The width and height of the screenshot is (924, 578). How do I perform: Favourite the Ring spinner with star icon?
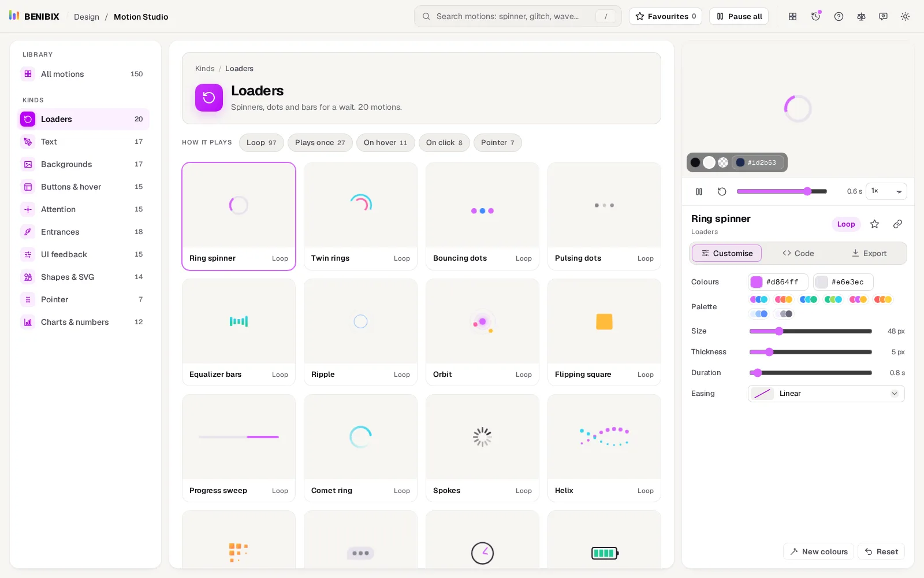click(875, 224)
